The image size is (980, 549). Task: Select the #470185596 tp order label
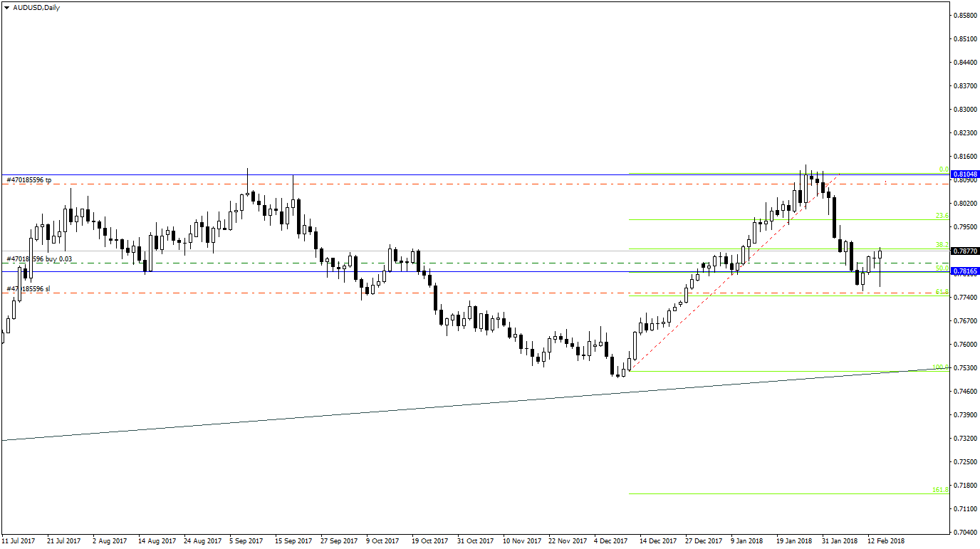[28, 180]
